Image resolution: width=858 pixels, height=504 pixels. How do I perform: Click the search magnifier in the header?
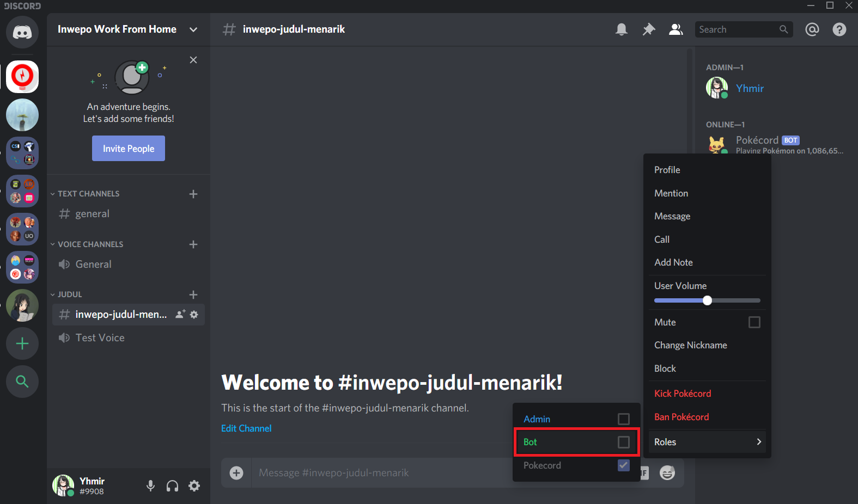point(783,29)
